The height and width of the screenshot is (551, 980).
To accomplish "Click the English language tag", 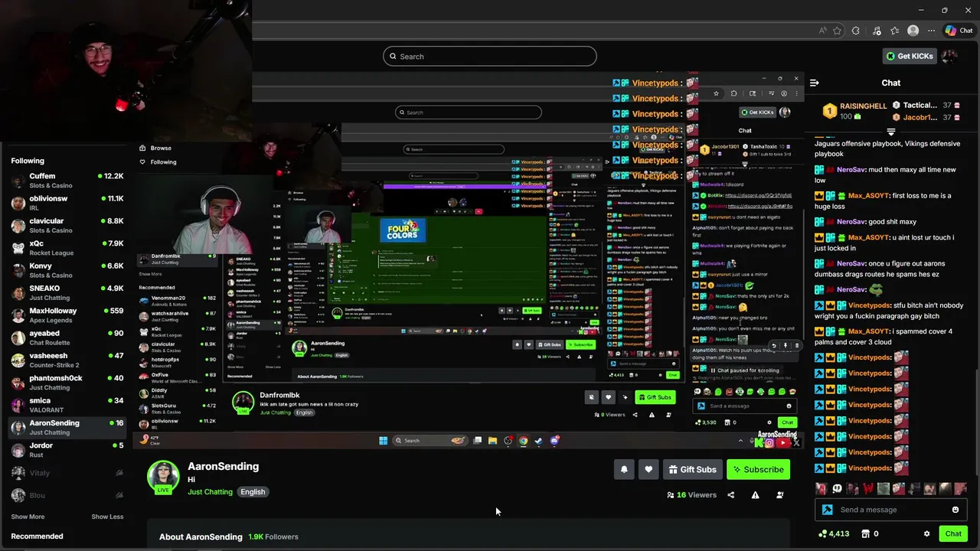I will [x=253, y=492].
